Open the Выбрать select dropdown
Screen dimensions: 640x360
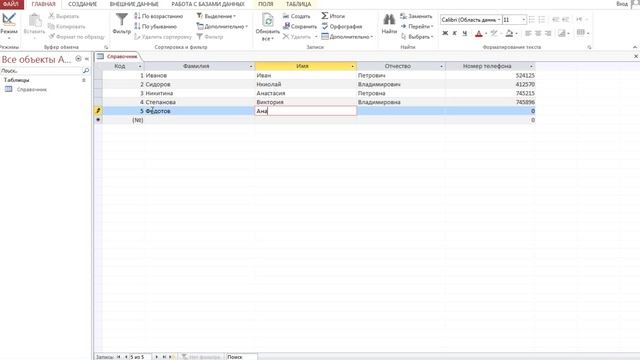point(417,37)
